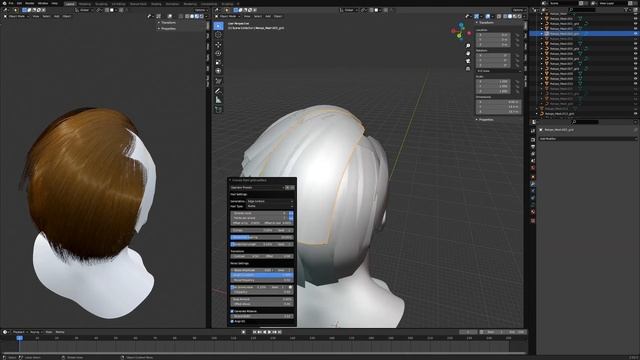Toggle perspective/orthographic grid gizmo in right viewport

(x=468, y=69)
